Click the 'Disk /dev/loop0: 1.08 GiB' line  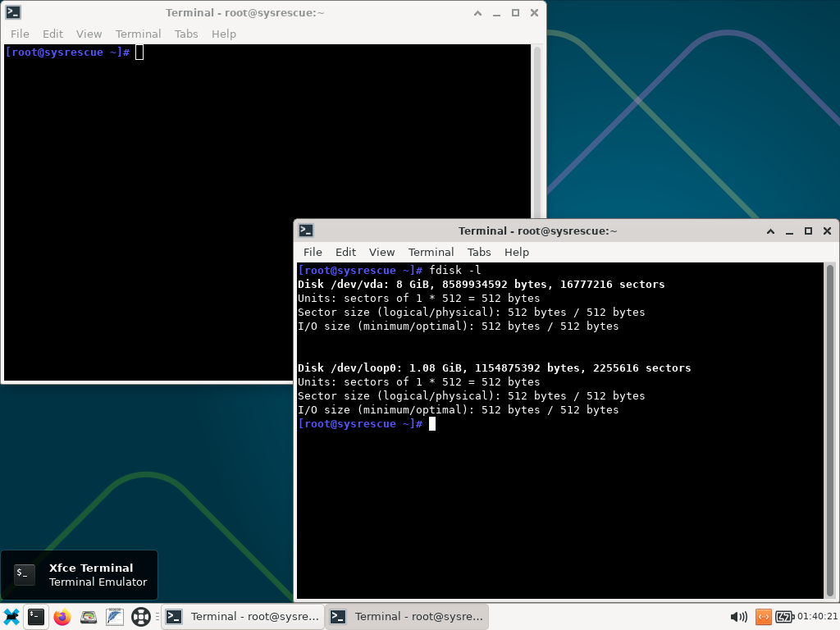495,367
